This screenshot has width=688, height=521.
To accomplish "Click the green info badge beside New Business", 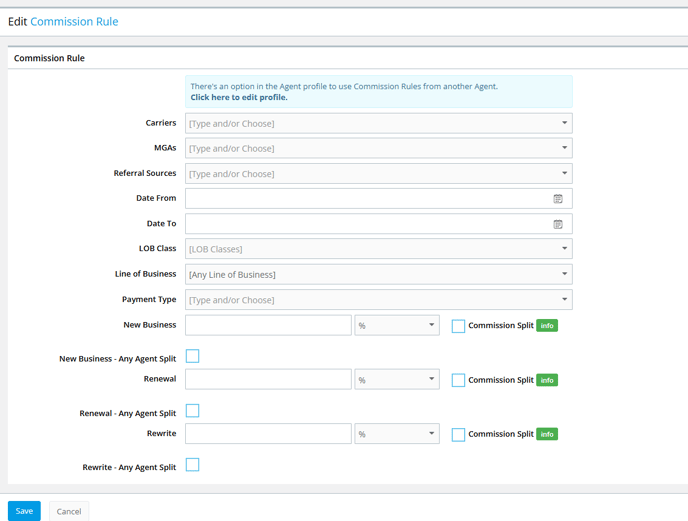I will click(x=547, y=326).
